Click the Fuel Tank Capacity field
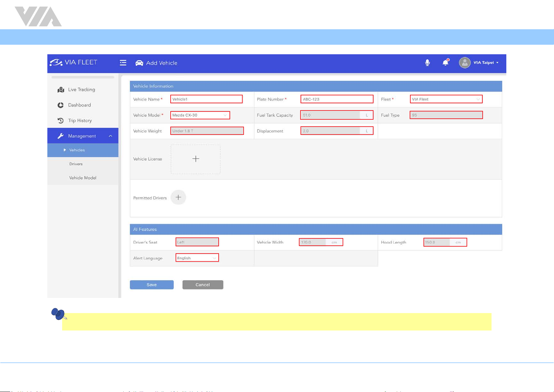This screenshot has width=554, height=392. coord(337,115)
